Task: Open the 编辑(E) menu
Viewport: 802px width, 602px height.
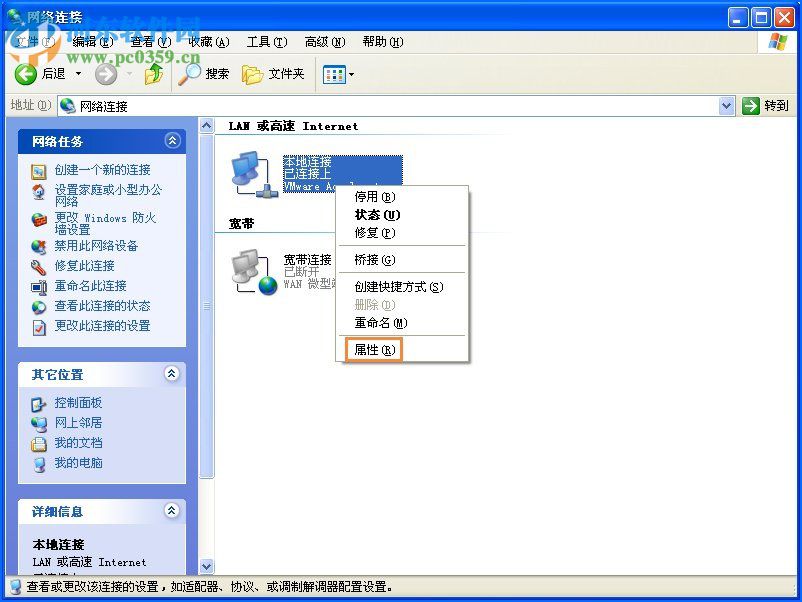Action: 93,42
